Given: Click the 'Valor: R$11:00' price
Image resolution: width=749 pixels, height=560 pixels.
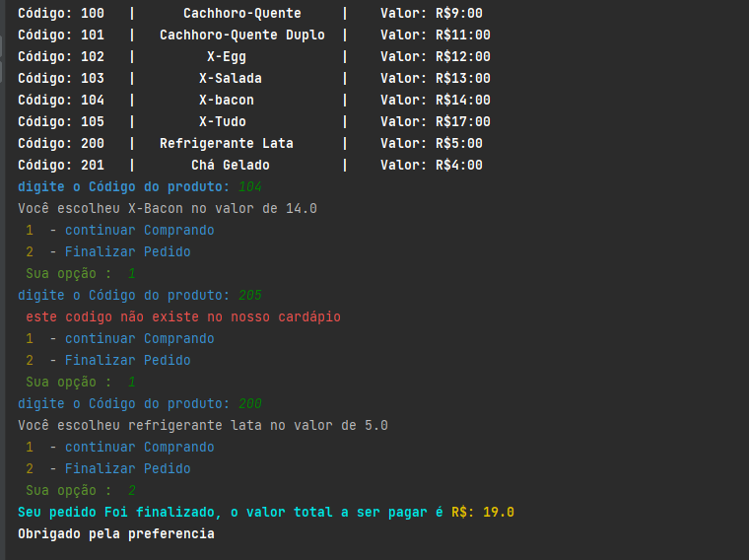Looking at the screenshot, I should tap(436, 35).
